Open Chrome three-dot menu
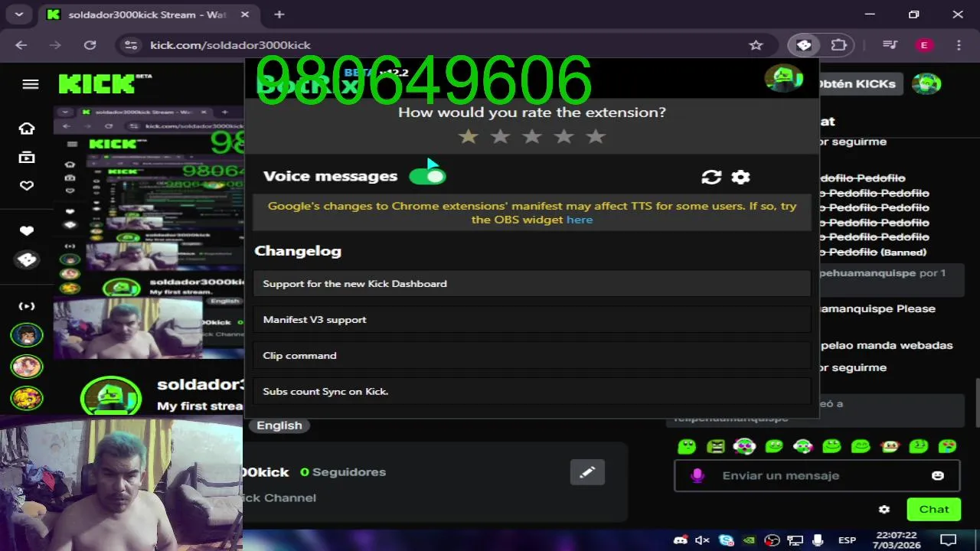 pos(959,45)
